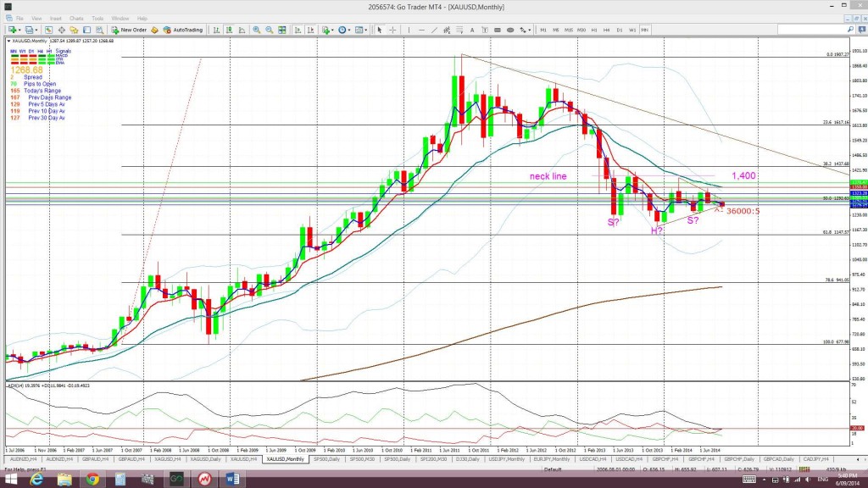Click the Zoom In chart icon
This screenshot has height=488, width=868.
(x=256, y=30)
